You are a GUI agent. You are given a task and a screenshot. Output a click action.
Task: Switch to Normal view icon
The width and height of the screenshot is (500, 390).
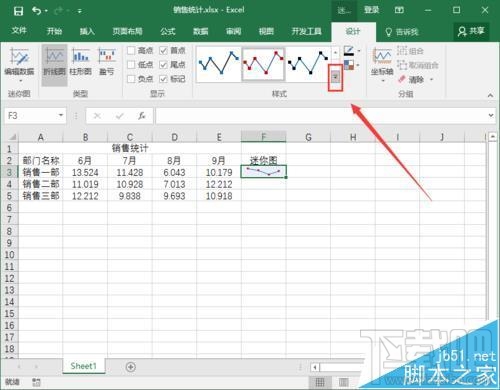pyautogui.click(x=320, y=382)
